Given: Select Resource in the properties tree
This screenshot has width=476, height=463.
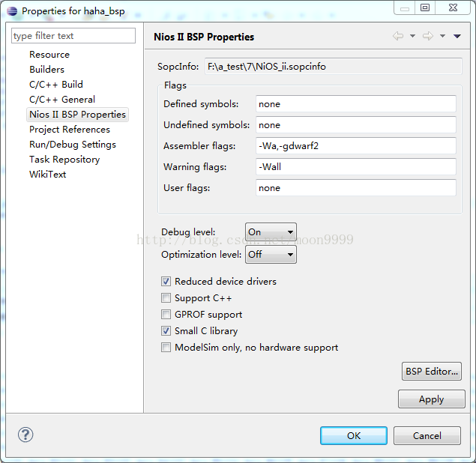Looking at the screenshot, I should (x=49, y=55).
